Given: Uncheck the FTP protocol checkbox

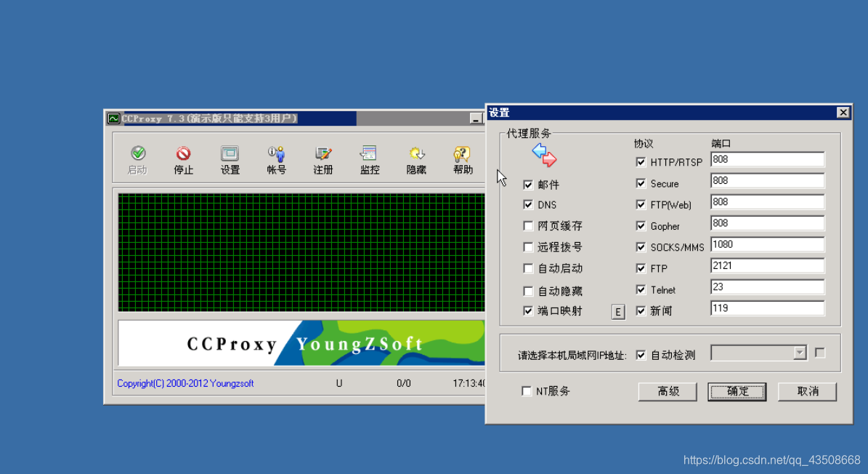Looking at the screenshot, I should click(641, 268).
